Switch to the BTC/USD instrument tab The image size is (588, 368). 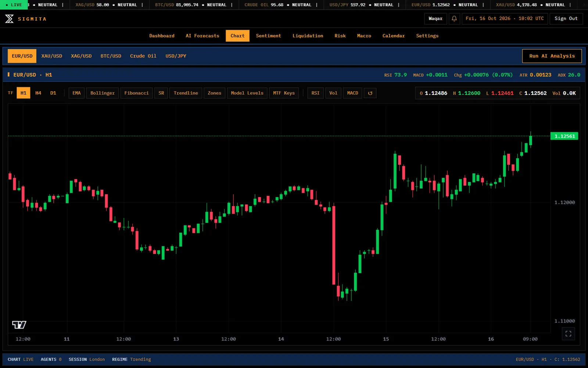111,56
